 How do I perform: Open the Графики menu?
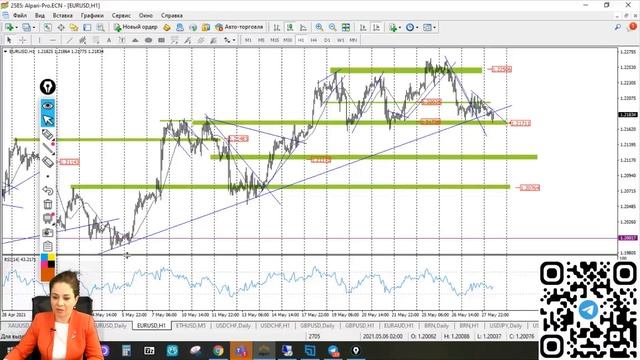(x=92, y=16)
